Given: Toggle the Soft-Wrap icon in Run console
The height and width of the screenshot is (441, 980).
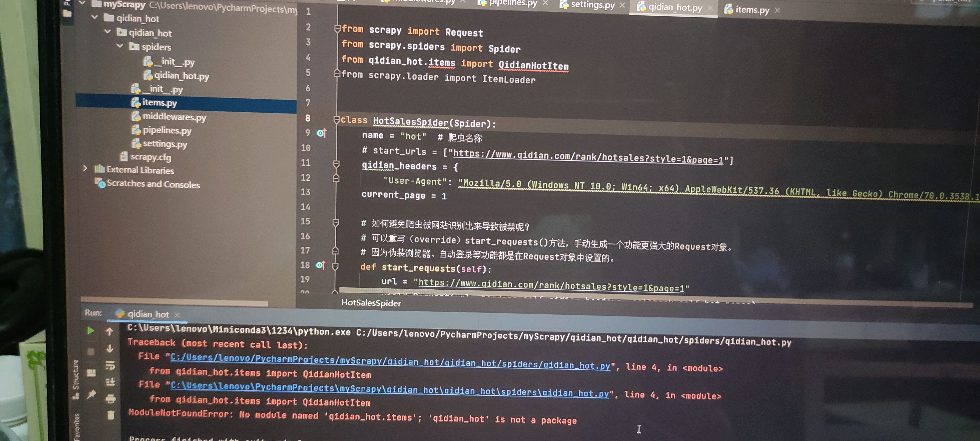Looking at the screenshot, I should pyautogui.click(x=110, y=365).
